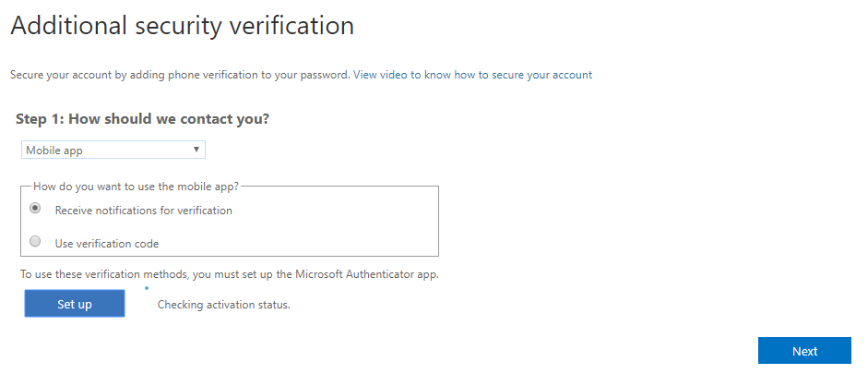
Task: Open the "Mobile app" contact method dropdown
Action: pyautogui.click(x=113, y=150)
